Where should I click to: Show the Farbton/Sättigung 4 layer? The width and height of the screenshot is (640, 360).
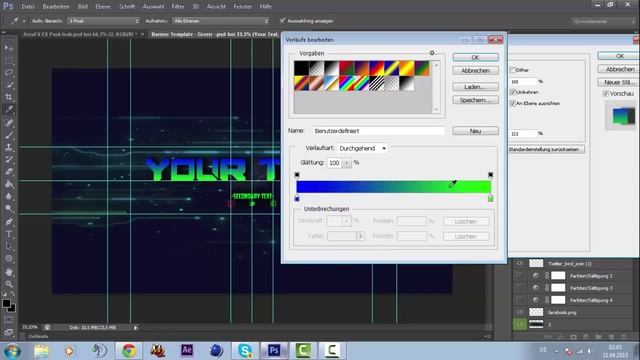(520, 300)
